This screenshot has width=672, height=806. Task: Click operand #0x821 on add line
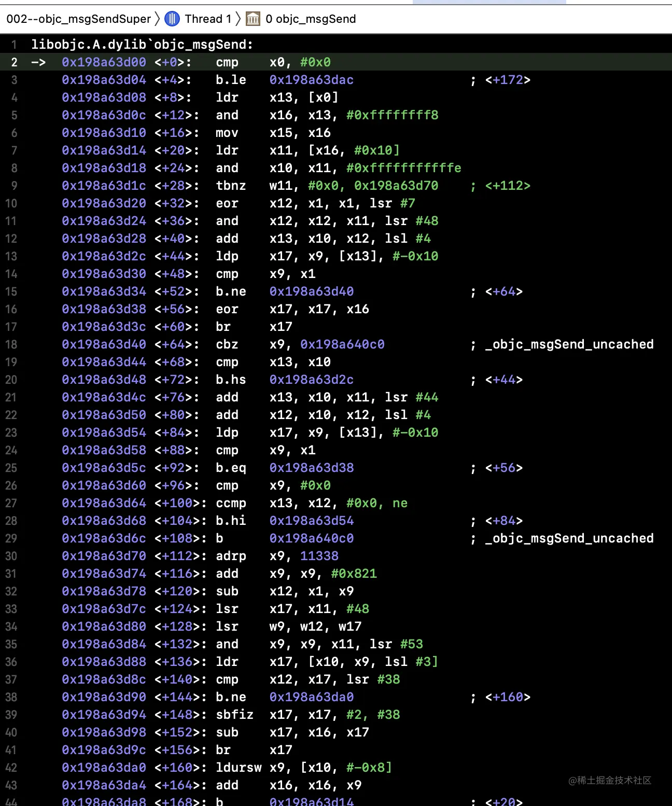(x=354, y=574)
